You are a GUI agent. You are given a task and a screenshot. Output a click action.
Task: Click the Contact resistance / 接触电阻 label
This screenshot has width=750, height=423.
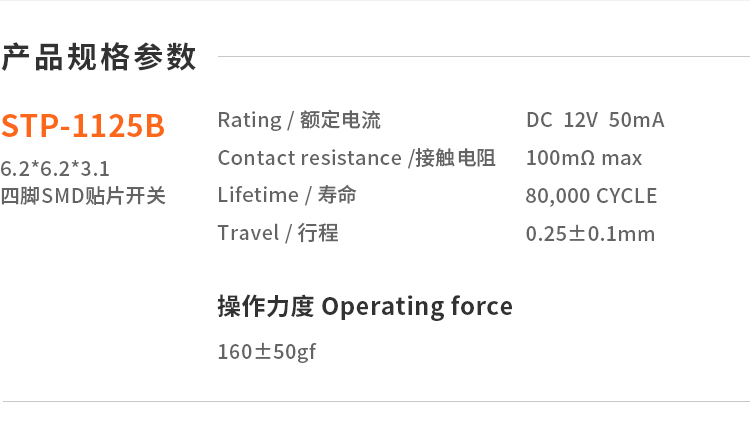(356, 158)
